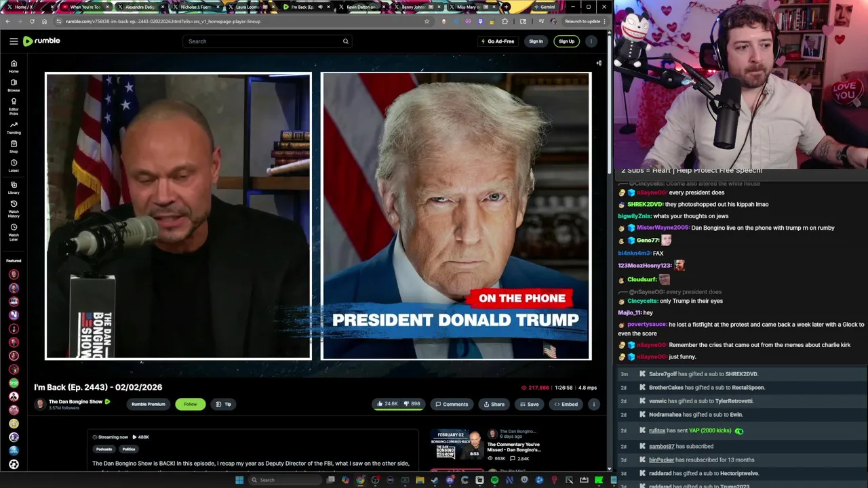Save the video with Save button
Image resolution: width=868 pixels, height=488 pixels.
(529, 404)
